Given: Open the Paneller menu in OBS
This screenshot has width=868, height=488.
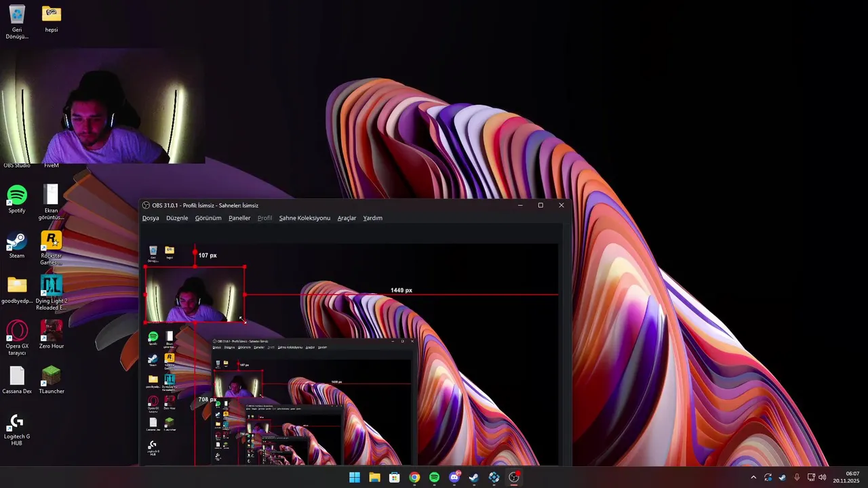Looking at the screenshot, I should (x=239, y=218).
